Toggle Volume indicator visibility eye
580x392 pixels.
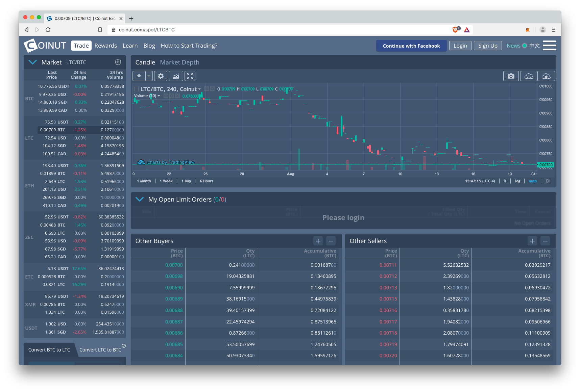point(166,96)
